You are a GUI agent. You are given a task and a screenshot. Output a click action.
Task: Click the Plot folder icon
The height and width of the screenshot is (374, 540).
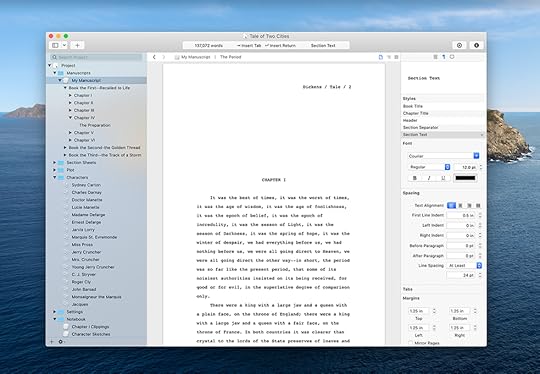coord(61,170)
